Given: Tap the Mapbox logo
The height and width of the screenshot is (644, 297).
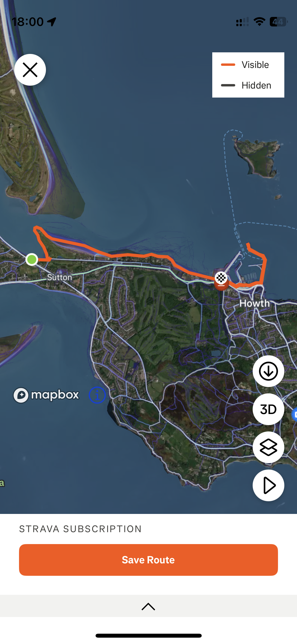Looking at the screenshot, I should click(x=46, y=395).
